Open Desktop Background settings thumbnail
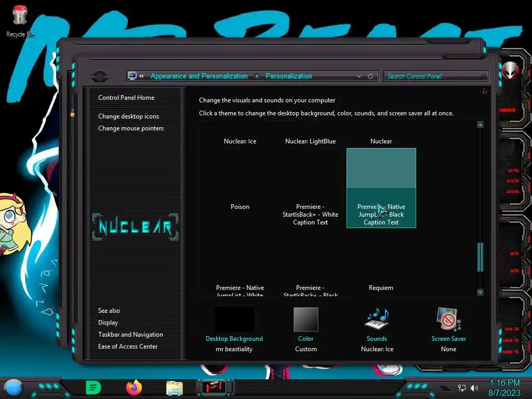Viewport: 532px width, 399px height. [x=234, y=320]
